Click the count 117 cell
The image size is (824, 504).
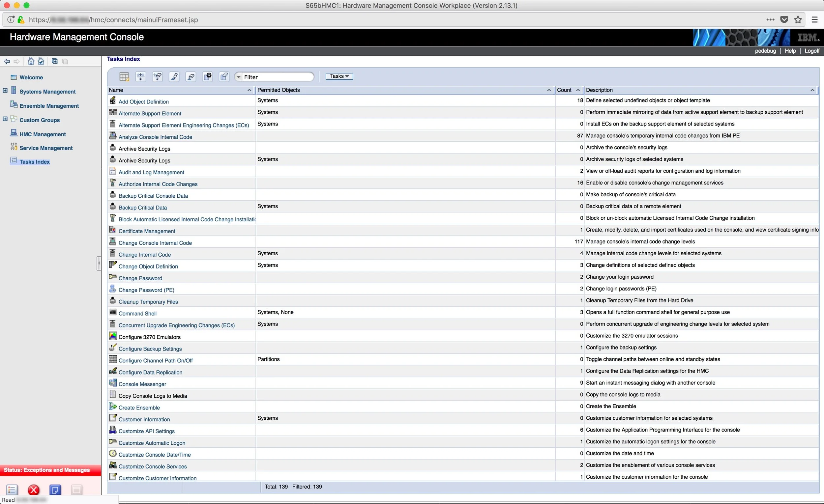click(x=578, y=242)
